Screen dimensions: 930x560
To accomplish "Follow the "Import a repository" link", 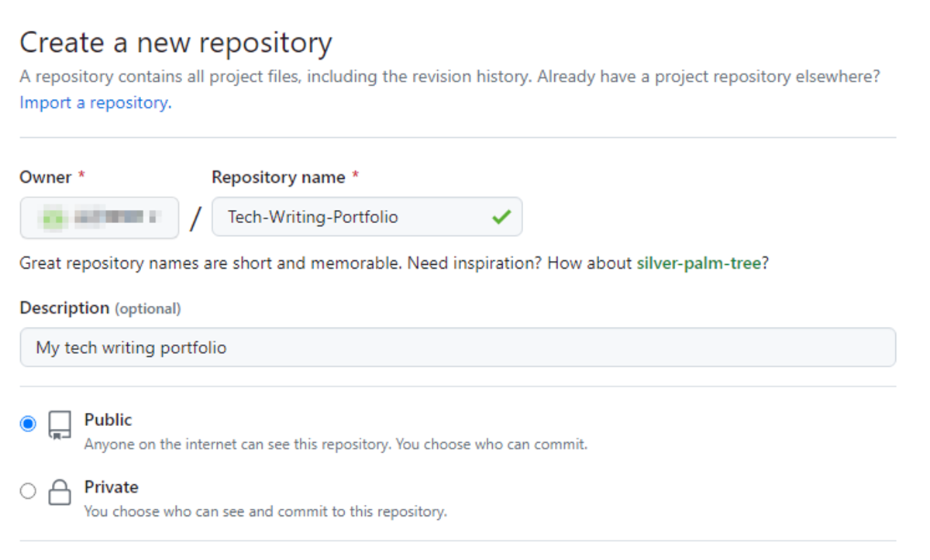I will coord(95,103).
